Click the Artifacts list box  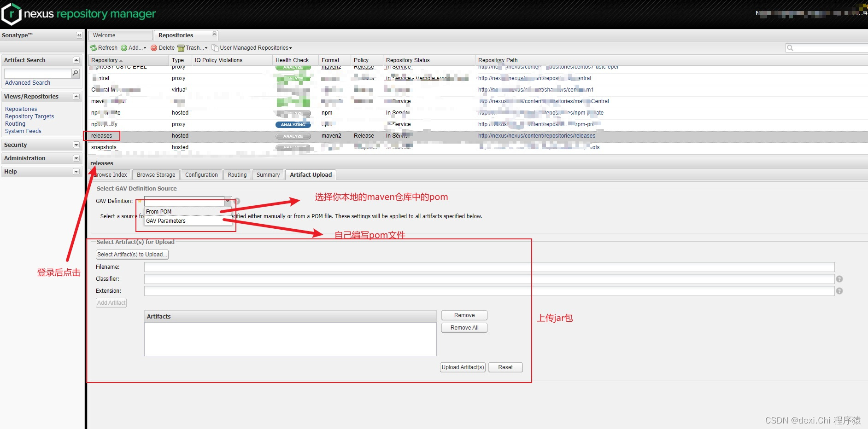coord(290,339)
